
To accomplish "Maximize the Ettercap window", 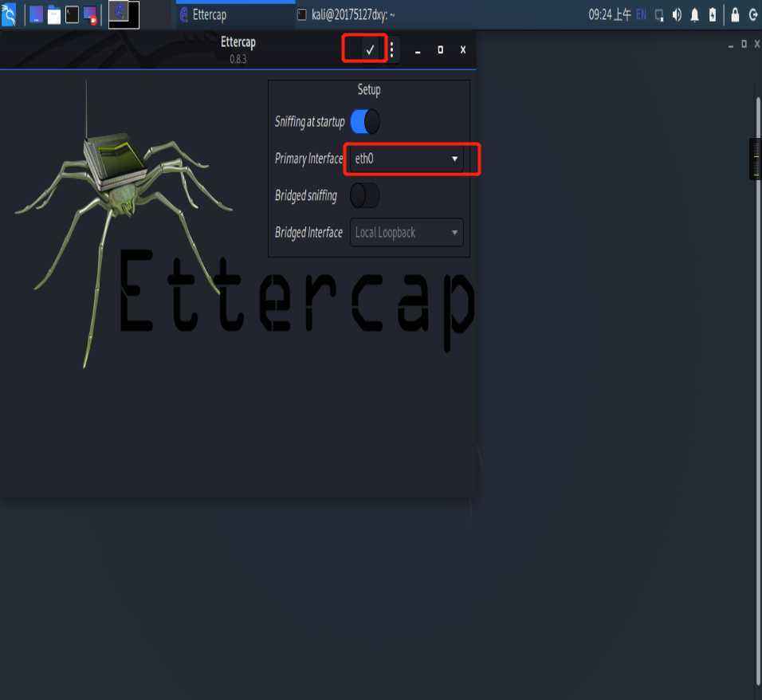I will coord(440,49).
